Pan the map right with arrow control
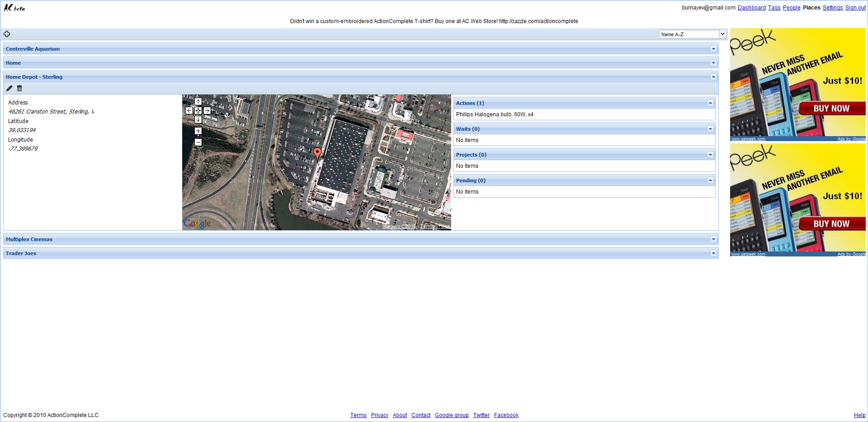This screenshot has width=868, height=422. click(207, 110)
